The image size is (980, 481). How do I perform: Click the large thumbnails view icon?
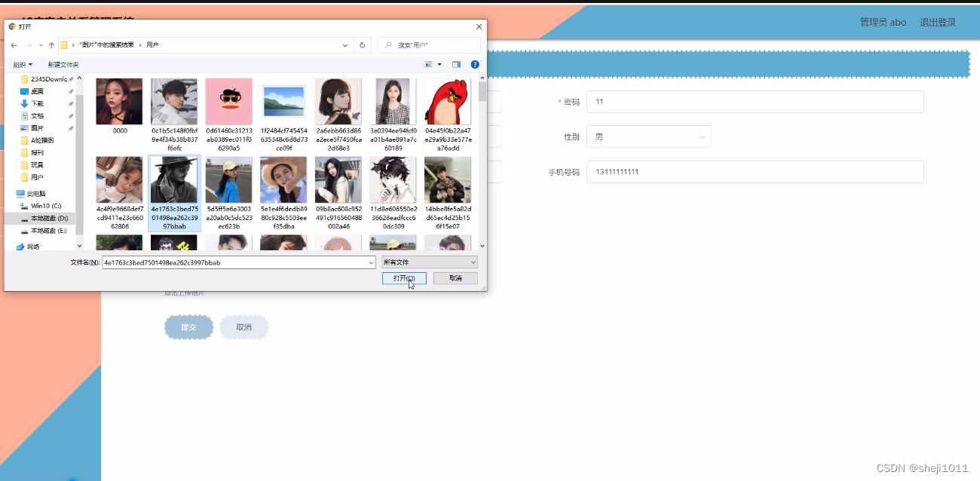428,64
